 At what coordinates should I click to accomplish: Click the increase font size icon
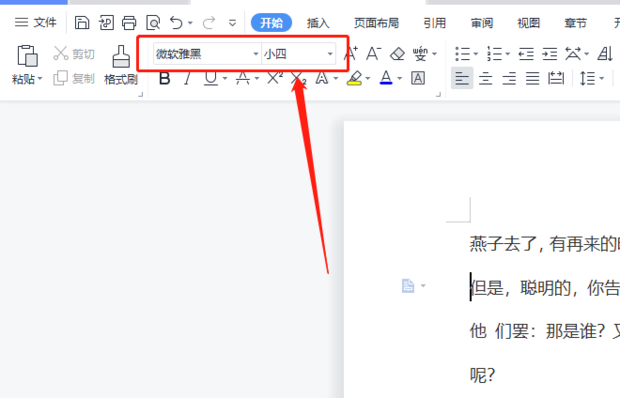click(351, 53)
